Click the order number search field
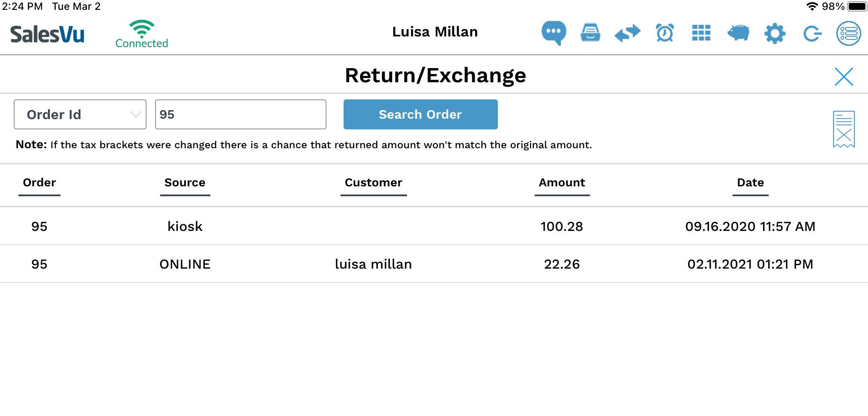This screenshot has height=416, width=868. 240,114
